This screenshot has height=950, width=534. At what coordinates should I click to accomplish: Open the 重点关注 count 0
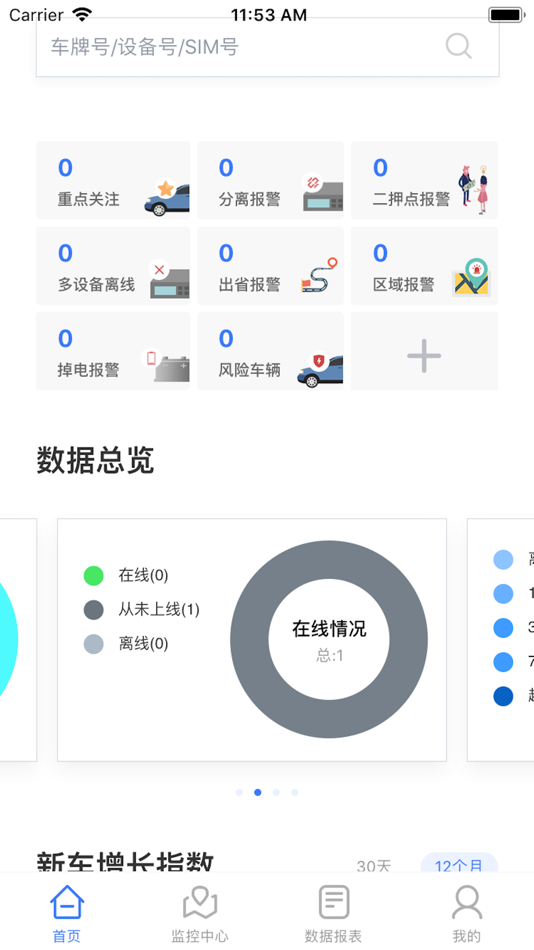(x=65, y=167)
